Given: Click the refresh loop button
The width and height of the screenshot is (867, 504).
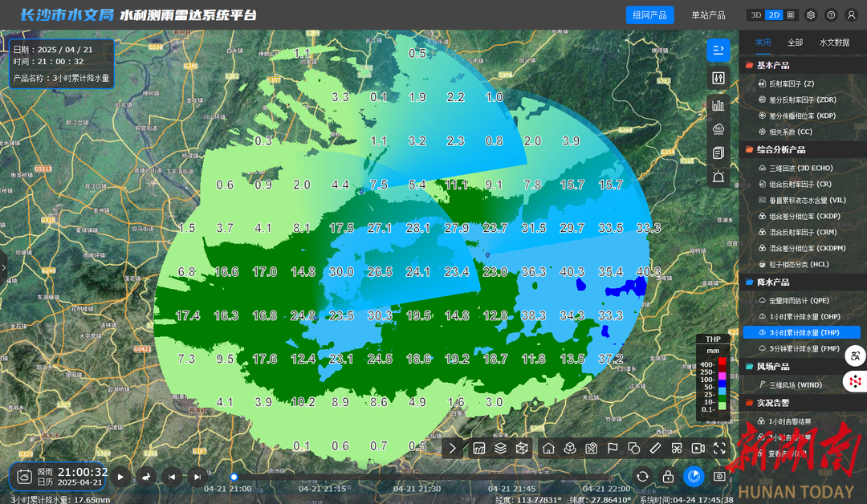Looking at the screenshot, I should tap(642, 476).
